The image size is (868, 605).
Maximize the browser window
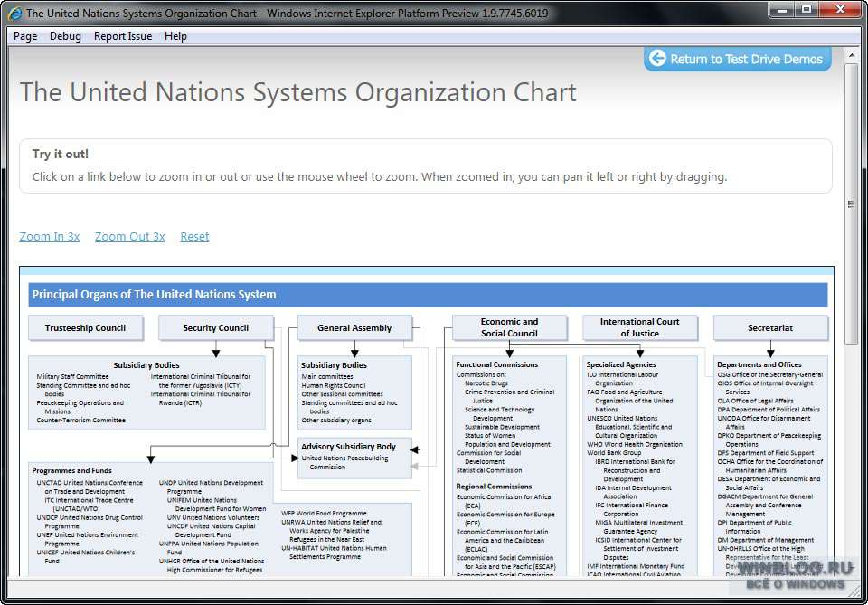coord(807,9)
